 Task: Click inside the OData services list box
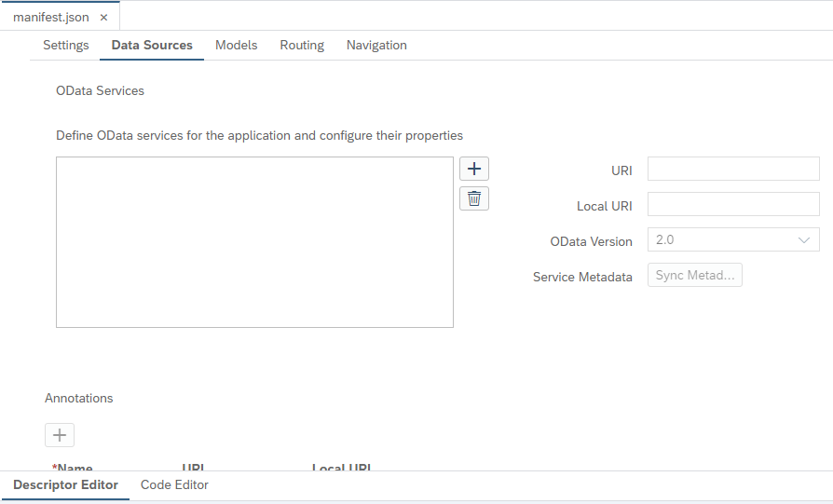254,242
